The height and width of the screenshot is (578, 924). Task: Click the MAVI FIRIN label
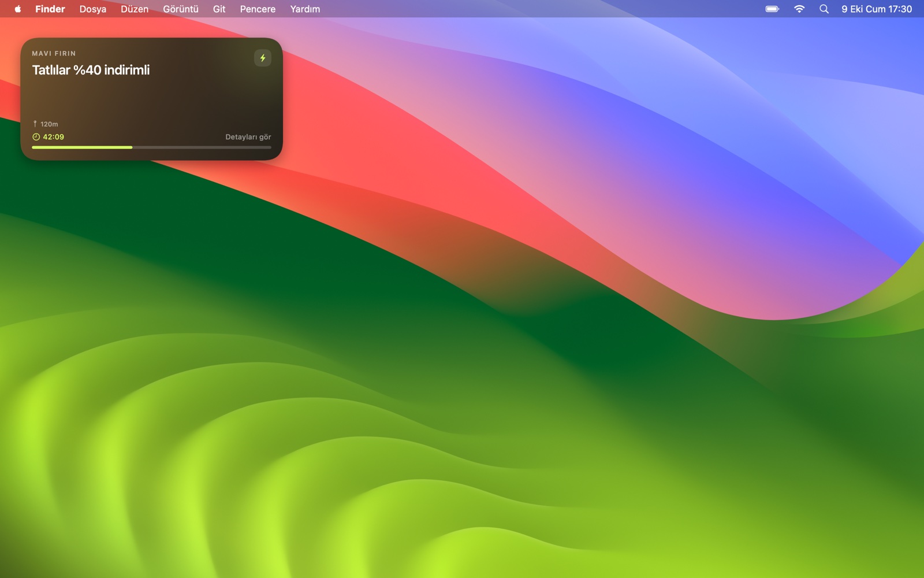(x=54, y=53)
